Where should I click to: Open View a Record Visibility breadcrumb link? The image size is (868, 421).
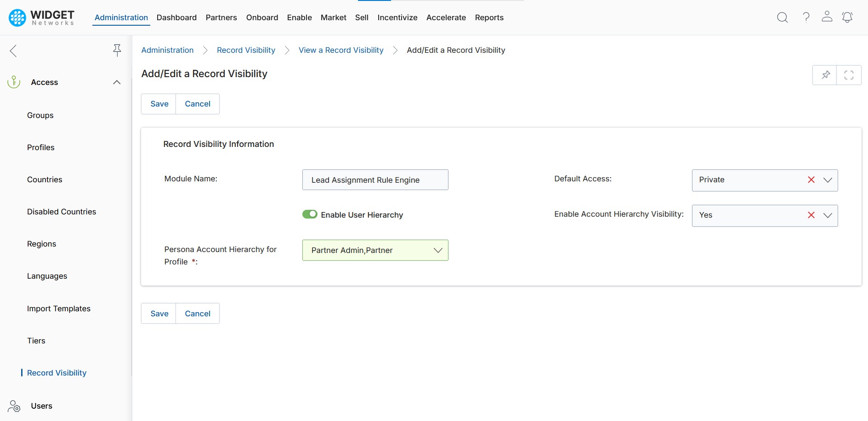[x=340, y=50]
